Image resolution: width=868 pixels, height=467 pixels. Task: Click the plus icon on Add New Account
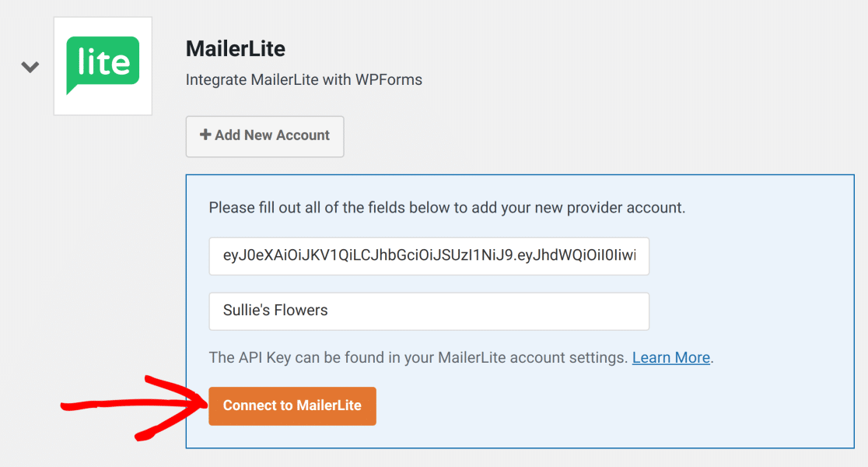click(x=205, y=135)
